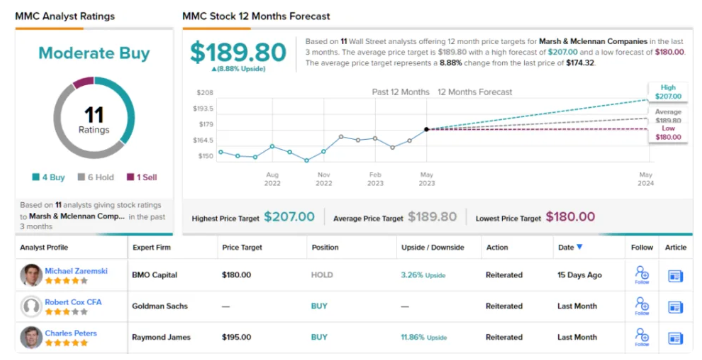The width and height of the screenshot is (702, 360).
Task: Follow analyst Robert Cox CFA
Action: [x=642, y=306]
